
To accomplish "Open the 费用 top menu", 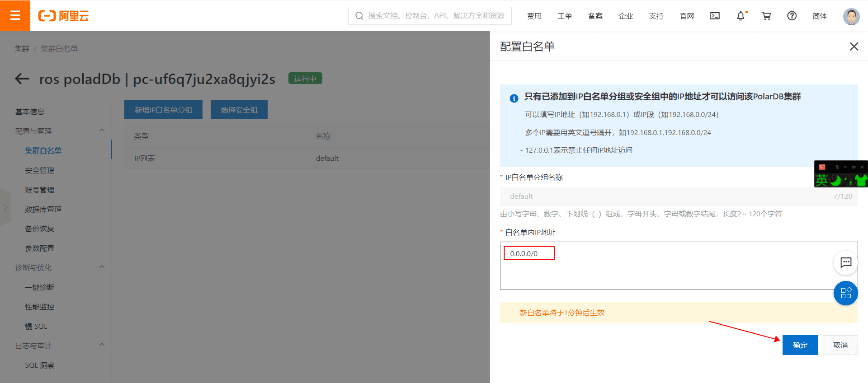I will click(x=534, y=16).
